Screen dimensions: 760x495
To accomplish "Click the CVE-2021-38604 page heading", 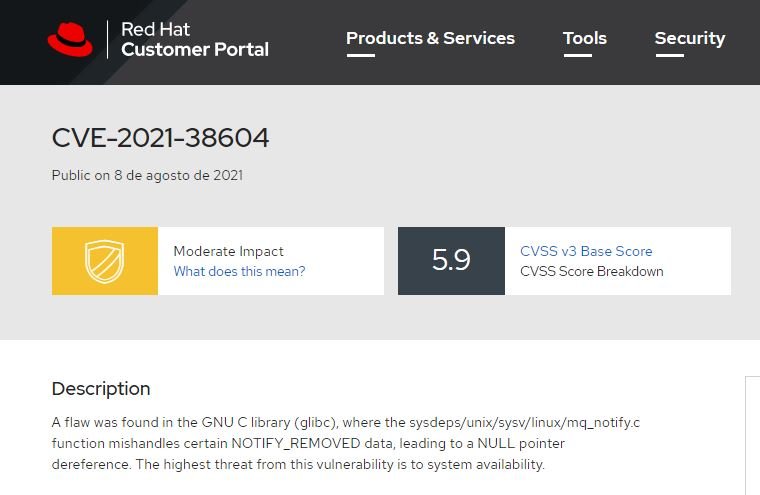I will pos(160,138).
